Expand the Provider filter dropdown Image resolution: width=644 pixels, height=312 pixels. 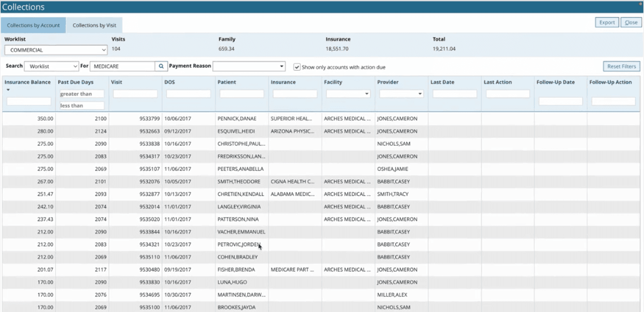coord(401,94)
